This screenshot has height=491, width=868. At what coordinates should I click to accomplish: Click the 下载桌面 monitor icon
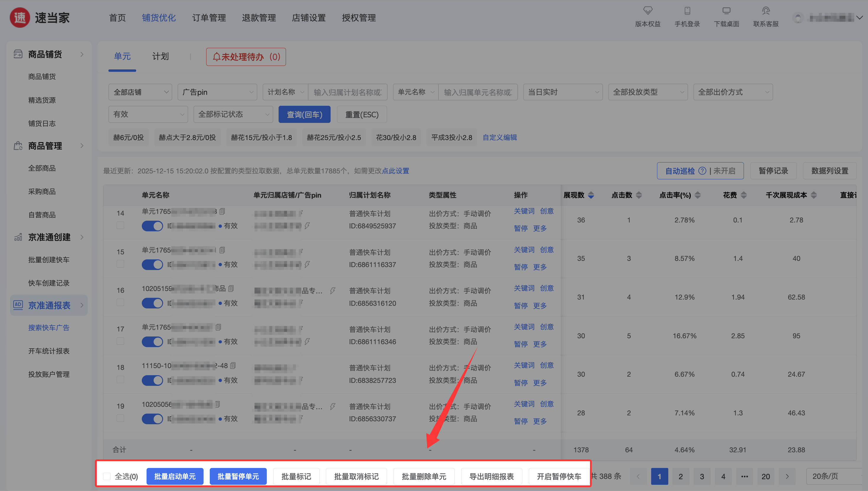726,11
